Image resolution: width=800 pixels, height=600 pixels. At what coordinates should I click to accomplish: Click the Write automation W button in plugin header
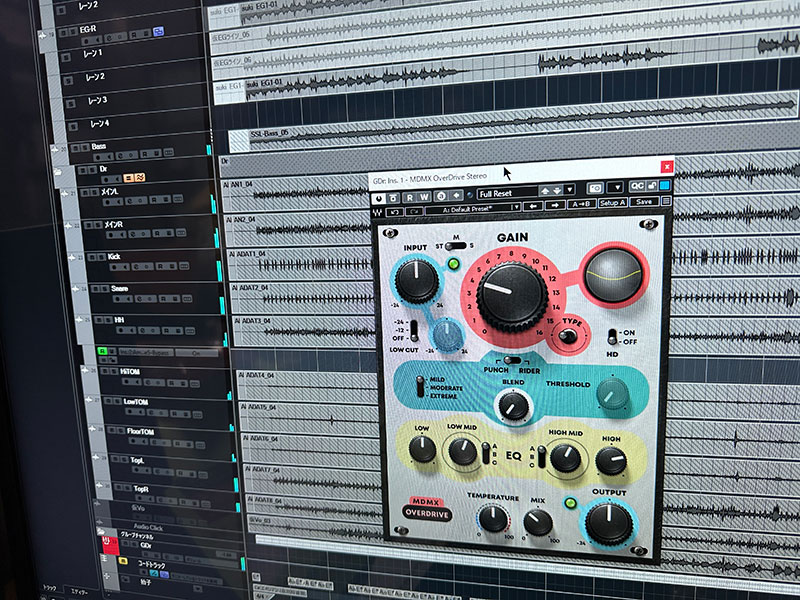(424, 196)
